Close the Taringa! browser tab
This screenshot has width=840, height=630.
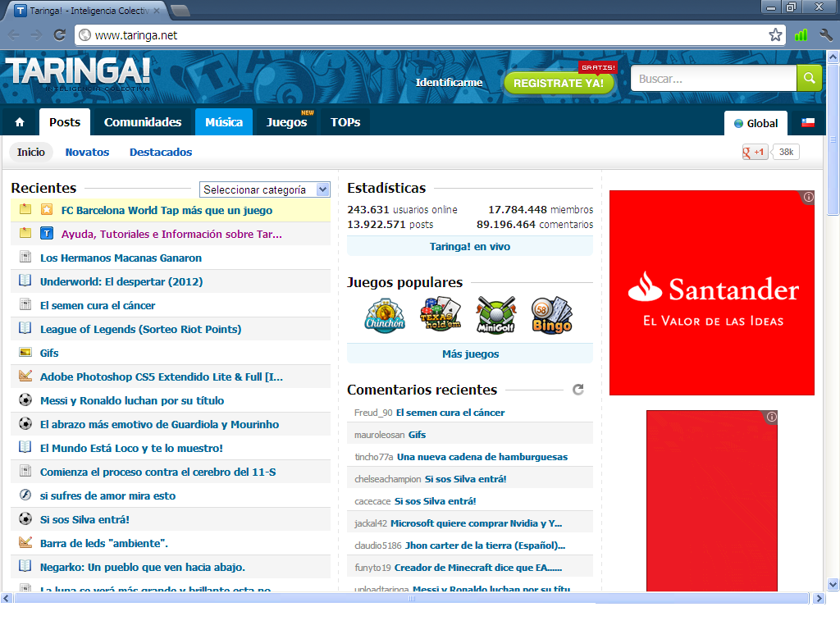coord(157,10)
